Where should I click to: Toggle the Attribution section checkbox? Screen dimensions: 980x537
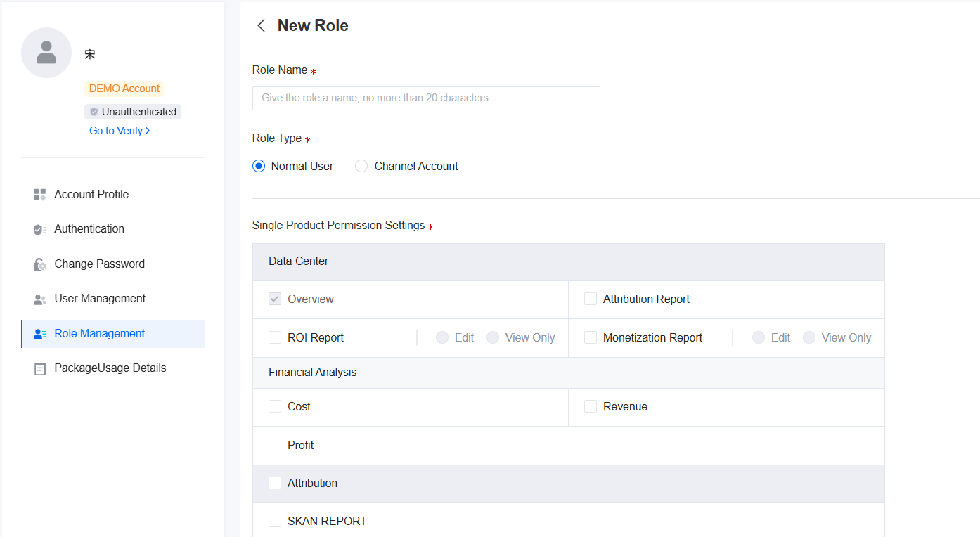pos(275,484)
